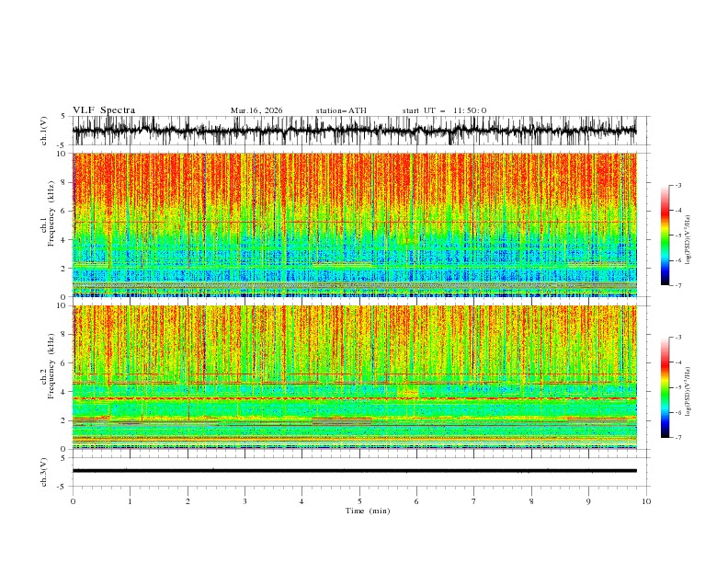Click the flat ch.3 voltage trace
This screenshot has width=728, height=563.
354,471
